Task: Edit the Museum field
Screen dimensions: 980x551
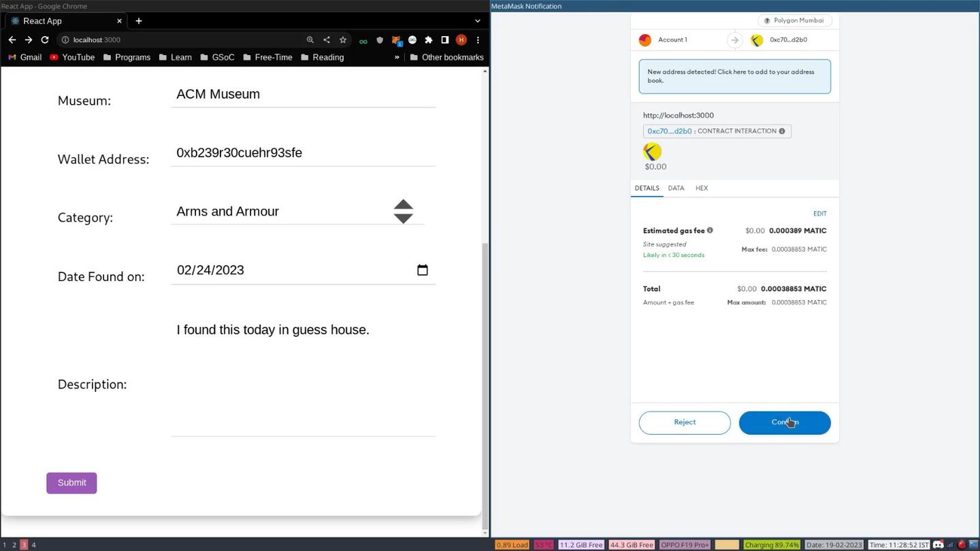Action: 303,95
